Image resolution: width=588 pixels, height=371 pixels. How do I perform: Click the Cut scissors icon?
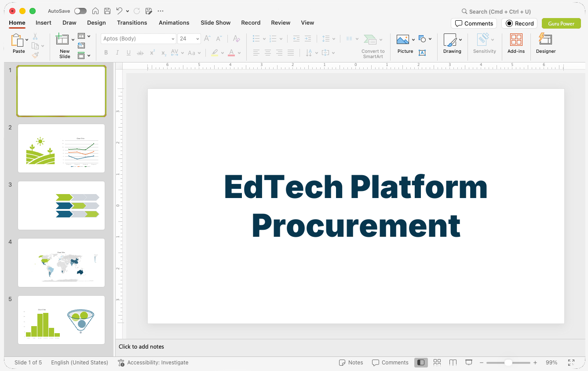pos(35,37)
